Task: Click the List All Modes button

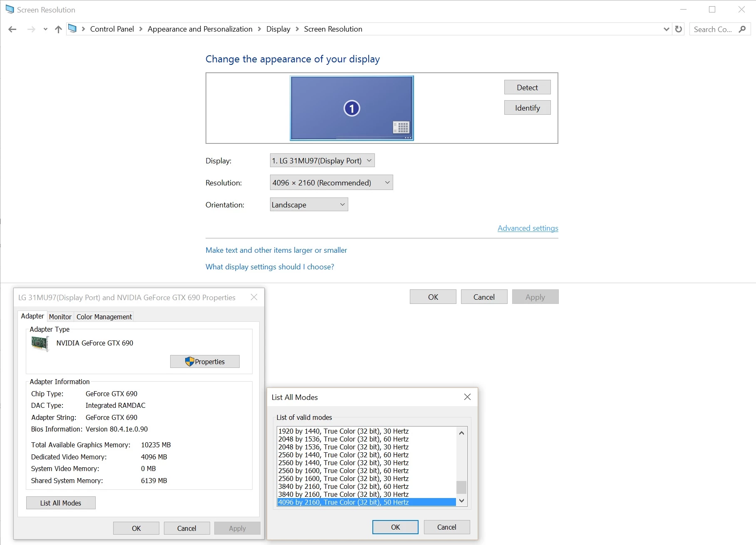Action: point(61,503)
